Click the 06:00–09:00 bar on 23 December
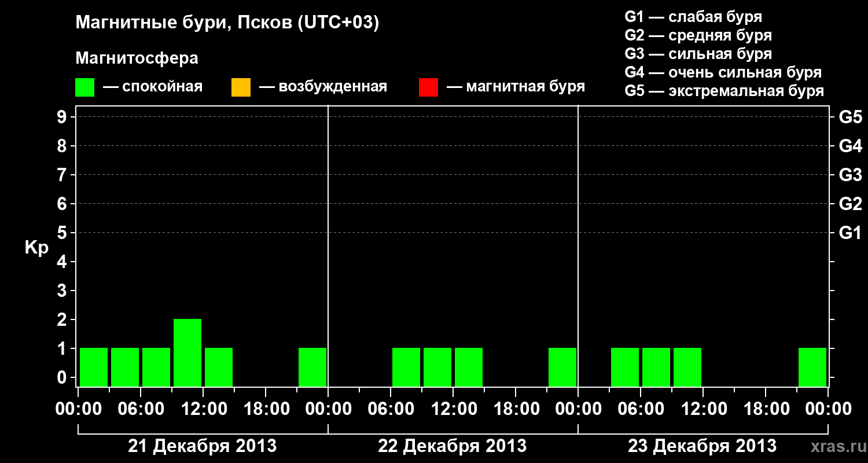 point(656,367)
